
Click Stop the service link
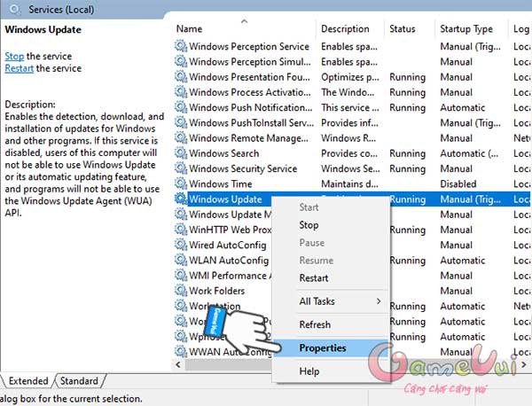coord(14,57)
